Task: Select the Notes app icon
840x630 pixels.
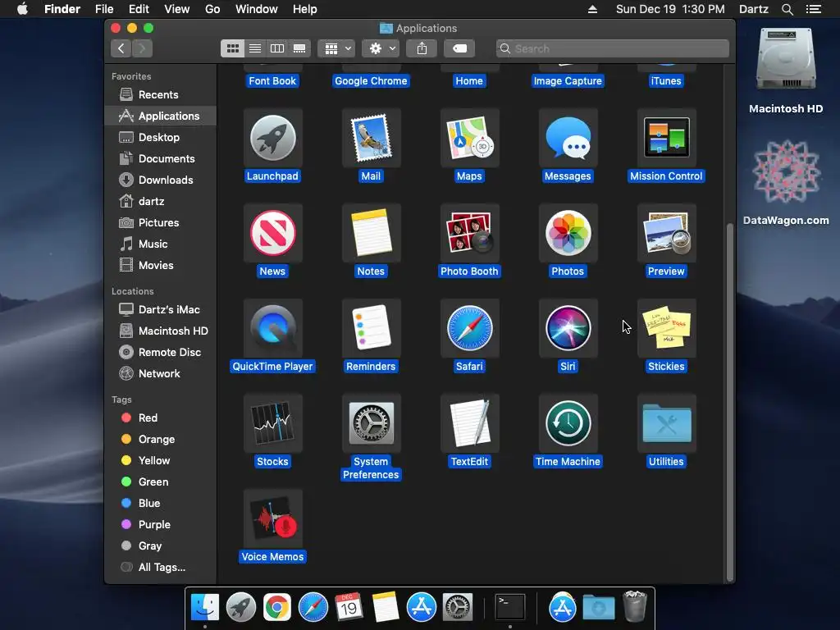Action: (372, 233)
